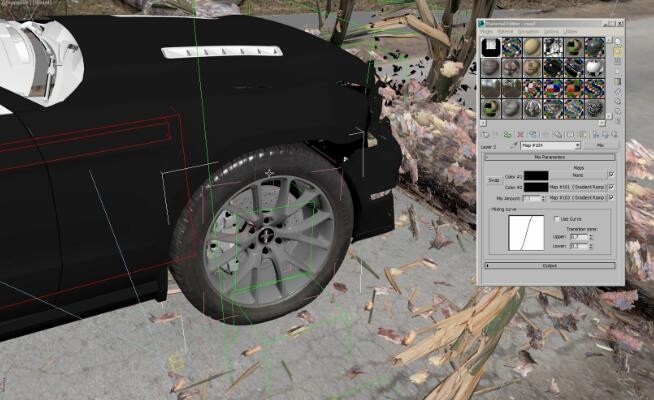Click the Lower transition value field
Viewport: 654px width, 400px height.
(x=579, y=246)
